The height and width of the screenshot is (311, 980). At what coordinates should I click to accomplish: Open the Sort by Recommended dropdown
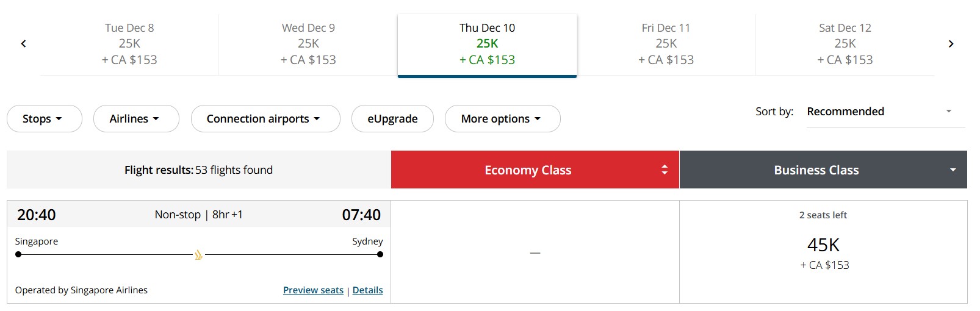885,112
